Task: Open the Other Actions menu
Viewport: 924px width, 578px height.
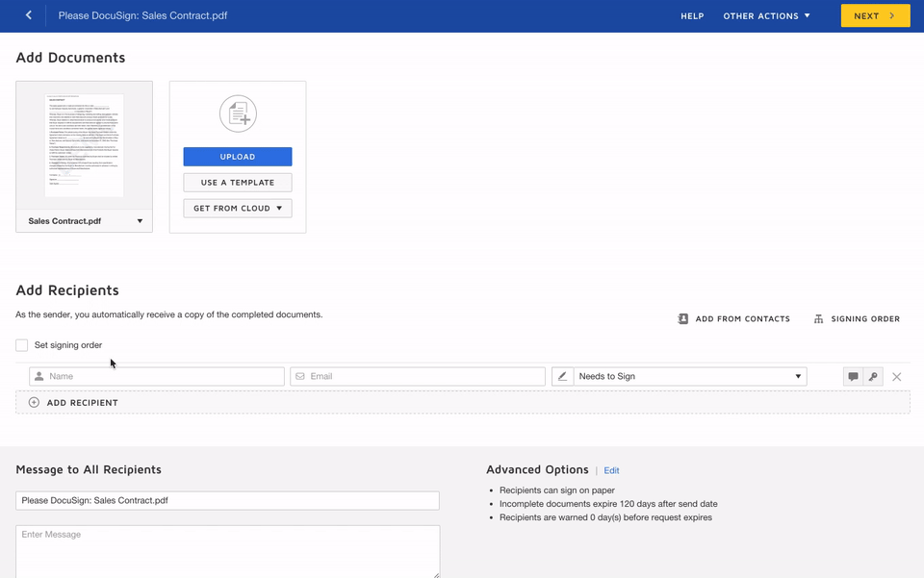Action: [766, 15]
